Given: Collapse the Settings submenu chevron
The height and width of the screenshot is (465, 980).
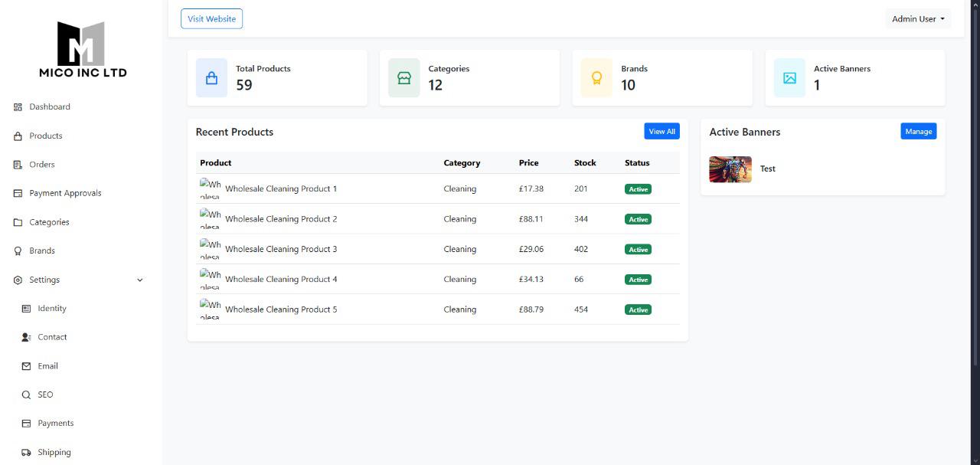Looking at the screenshot, I should [139, 280].
